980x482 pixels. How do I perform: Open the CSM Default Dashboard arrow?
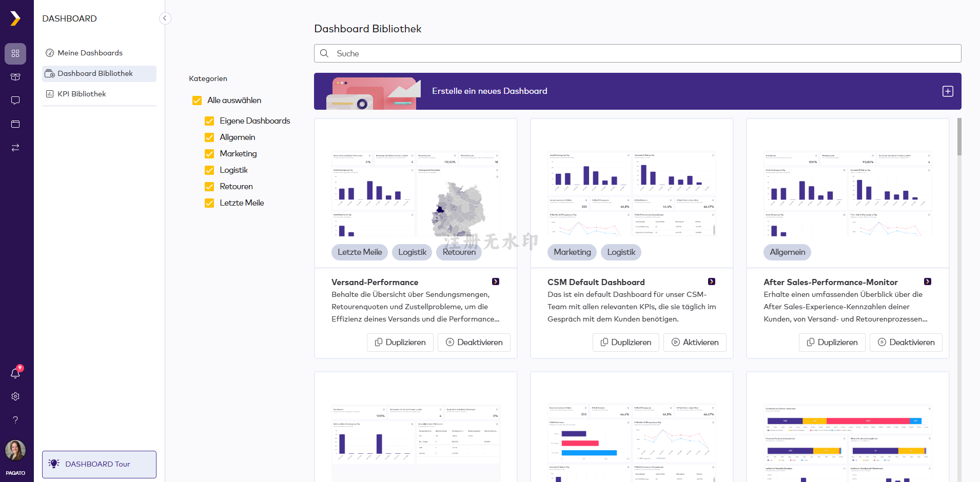click(712, 282)
